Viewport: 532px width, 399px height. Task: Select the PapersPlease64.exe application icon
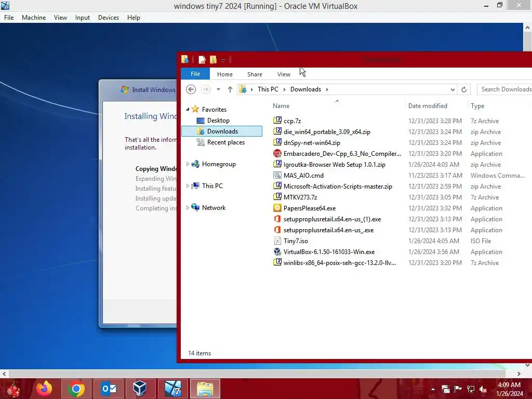[x=277, y=208]
